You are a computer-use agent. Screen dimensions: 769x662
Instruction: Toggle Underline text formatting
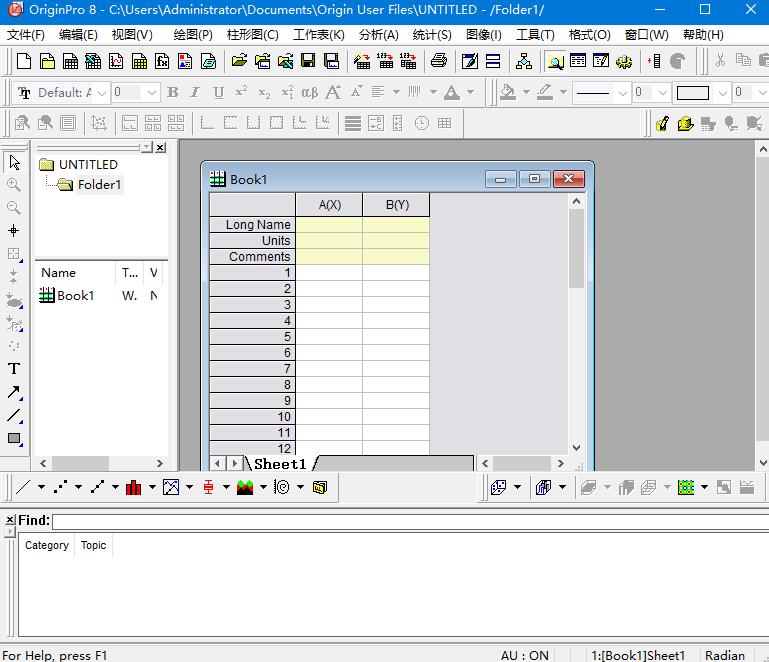click(218, 92)
